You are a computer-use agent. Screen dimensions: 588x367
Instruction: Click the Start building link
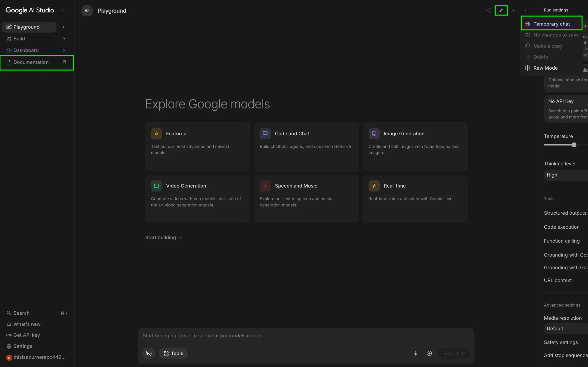tap(164, 237)
